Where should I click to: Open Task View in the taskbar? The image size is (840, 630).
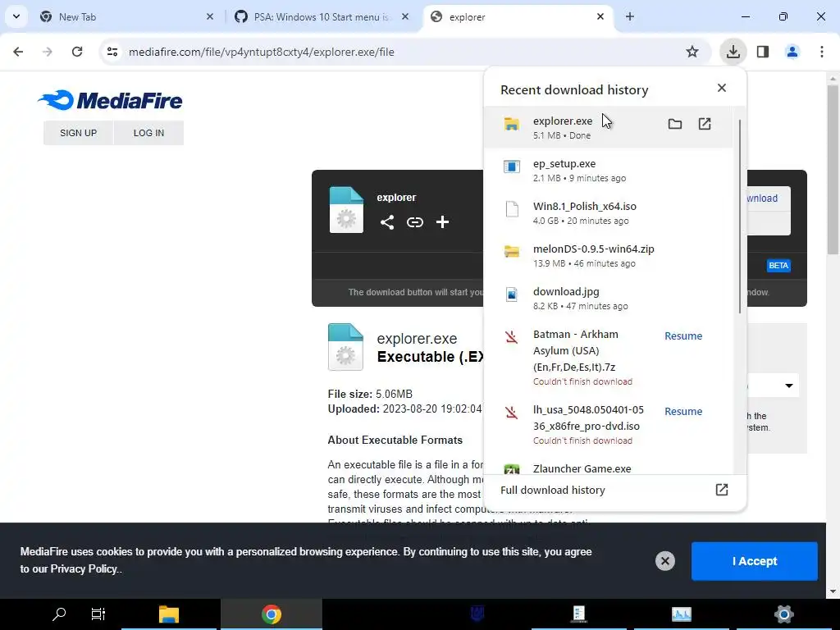pos(98,614)
